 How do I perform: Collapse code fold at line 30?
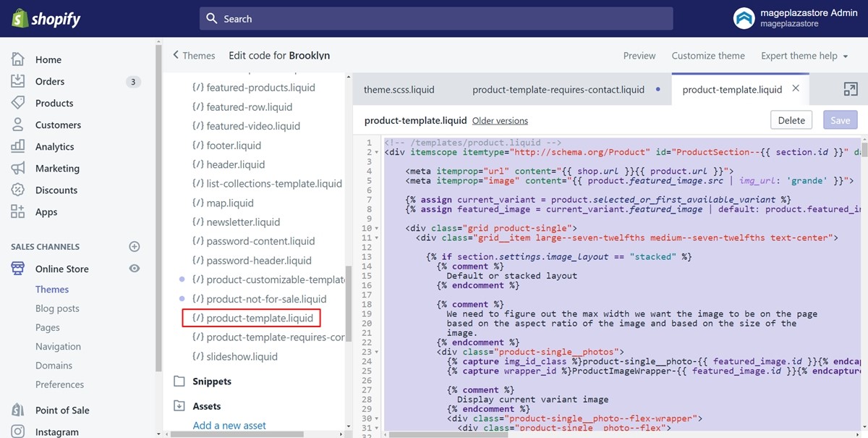tap(377, 419)
